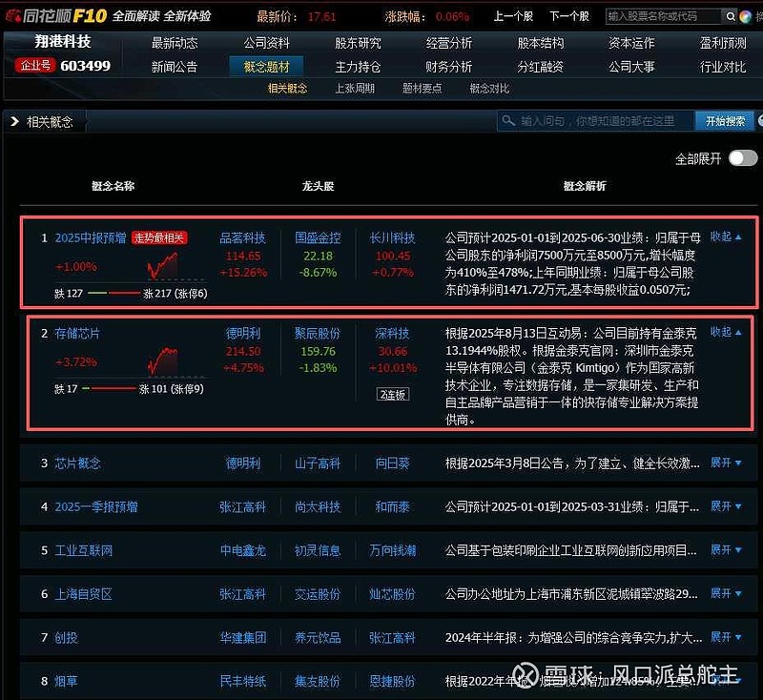The height and width of the screenshot is (700, 763).
Task: Click the 同花顺 F10 logo
Action: (55, 16)
